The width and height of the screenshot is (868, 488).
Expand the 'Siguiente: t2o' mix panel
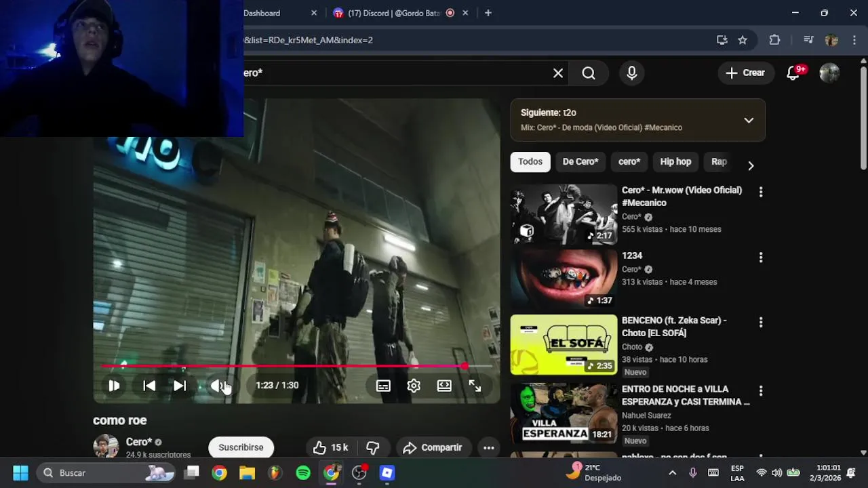click(749, 120)
